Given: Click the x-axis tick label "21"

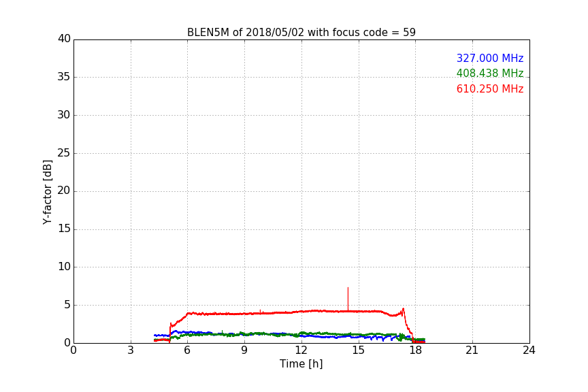Looking at the screenshot, I should click(472, 350).
